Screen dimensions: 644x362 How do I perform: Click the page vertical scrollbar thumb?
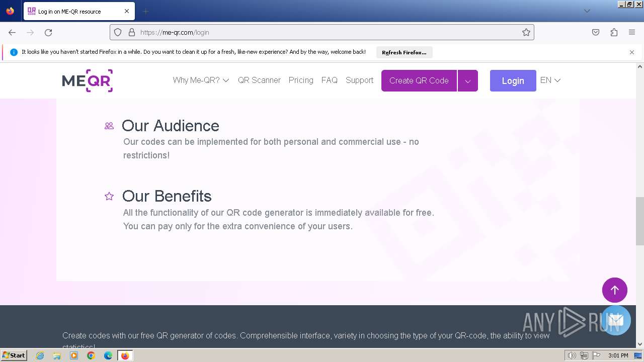640,221
